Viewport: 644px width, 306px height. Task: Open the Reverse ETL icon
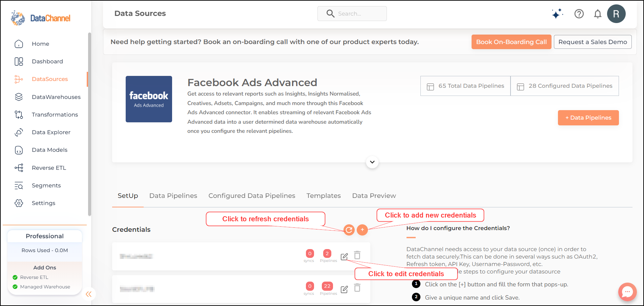pyautogui.click(x=19, y=168)
